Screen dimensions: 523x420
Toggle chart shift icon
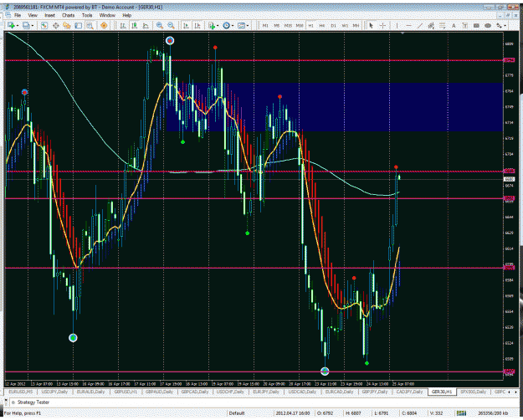click(x=197, y=25)
